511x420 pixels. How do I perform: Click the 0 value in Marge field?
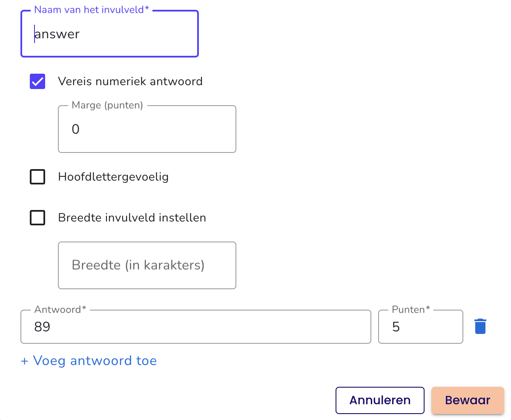(76, 129)
